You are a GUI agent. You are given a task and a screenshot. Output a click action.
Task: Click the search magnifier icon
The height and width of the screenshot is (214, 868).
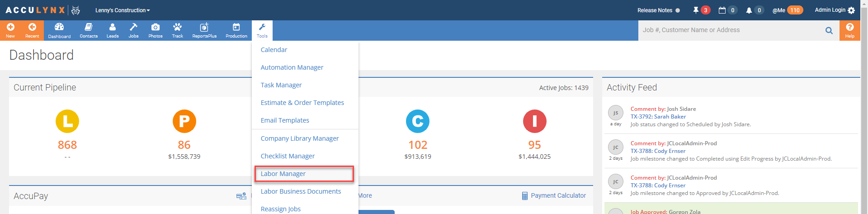[x=829, y=31]
